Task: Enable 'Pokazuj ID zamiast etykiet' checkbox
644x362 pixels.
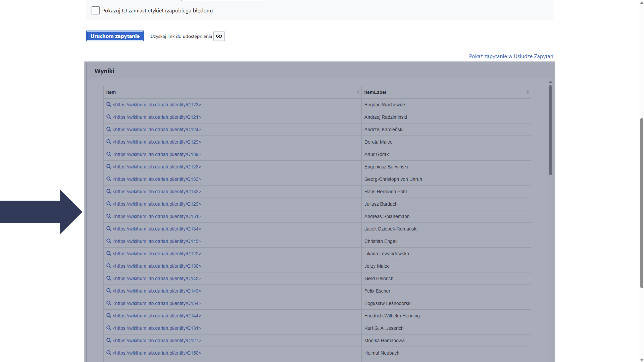Action: (x=95, y=11)
